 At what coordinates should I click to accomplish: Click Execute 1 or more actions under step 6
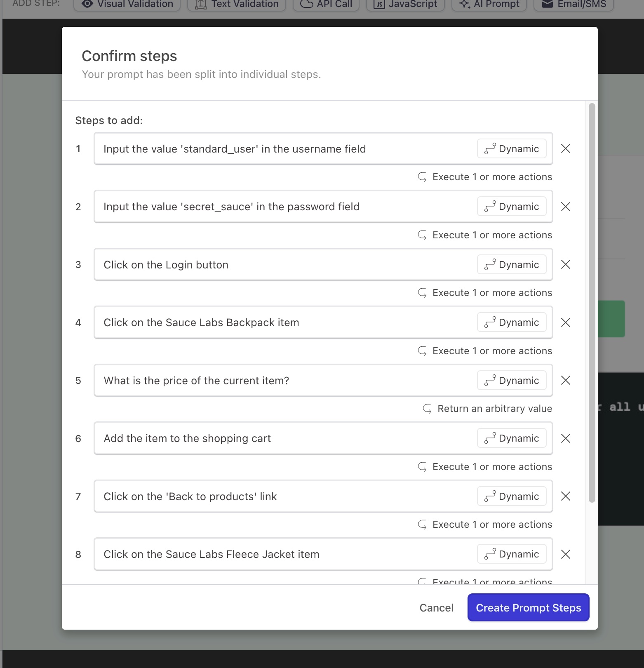pyautogui.click(x=485, y=467)
